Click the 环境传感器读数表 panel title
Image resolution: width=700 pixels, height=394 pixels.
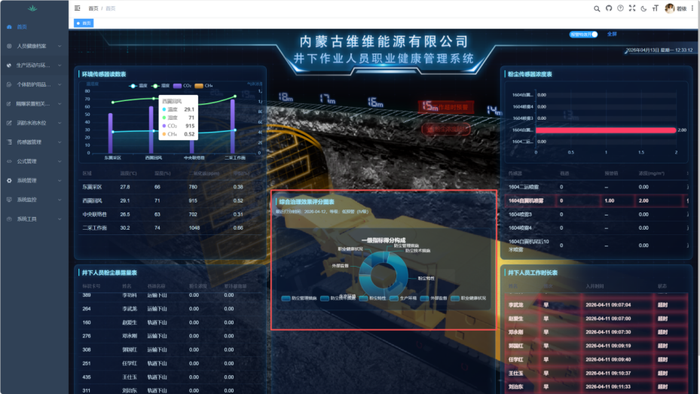point(104,74)
